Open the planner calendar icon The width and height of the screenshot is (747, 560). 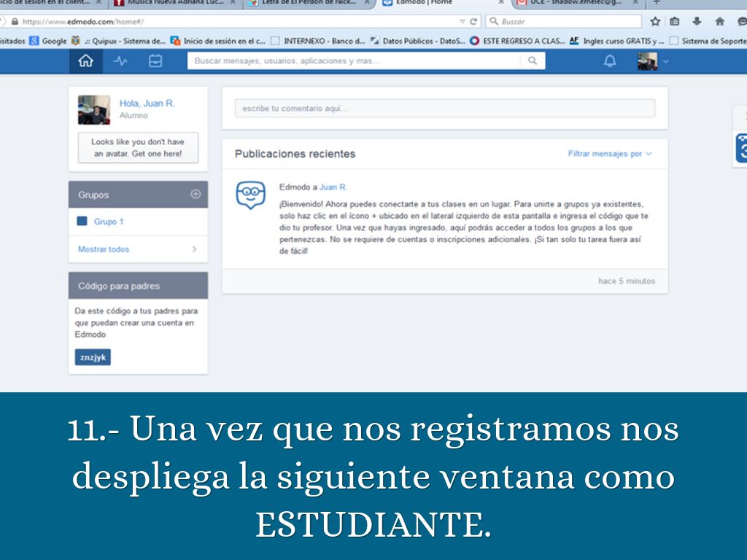coord(155,62)
